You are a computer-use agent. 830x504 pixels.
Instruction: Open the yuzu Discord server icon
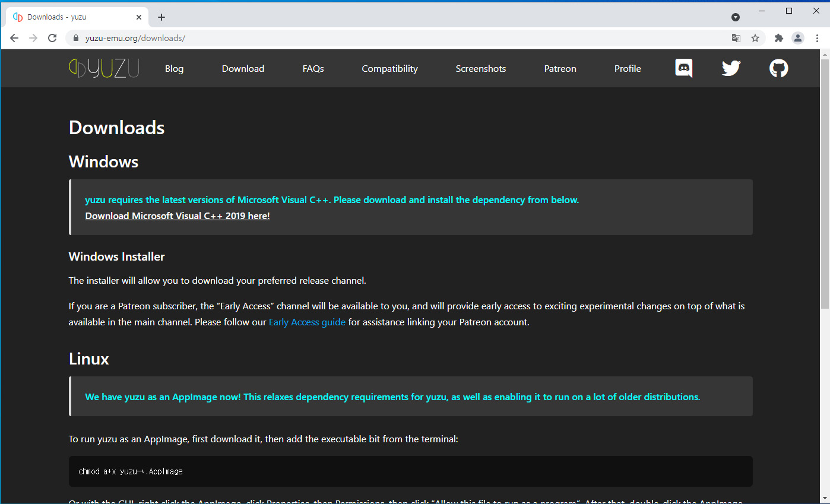point(684,68)
